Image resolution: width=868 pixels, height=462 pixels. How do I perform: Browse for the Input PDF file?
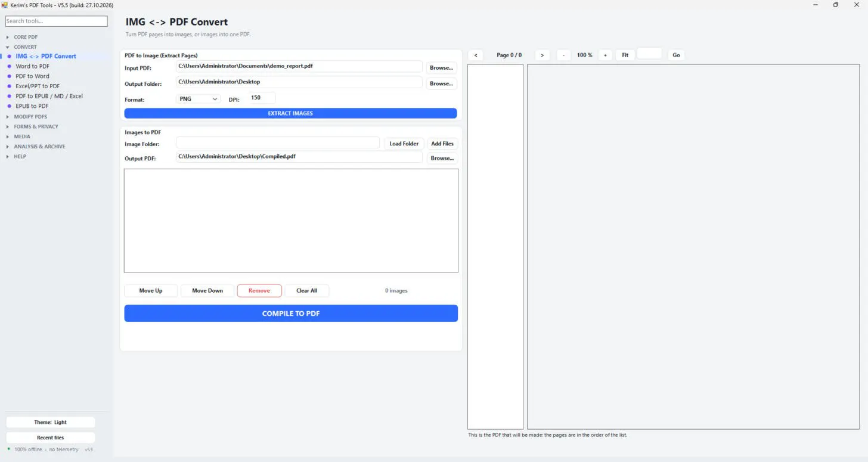(x=442, y=67)
